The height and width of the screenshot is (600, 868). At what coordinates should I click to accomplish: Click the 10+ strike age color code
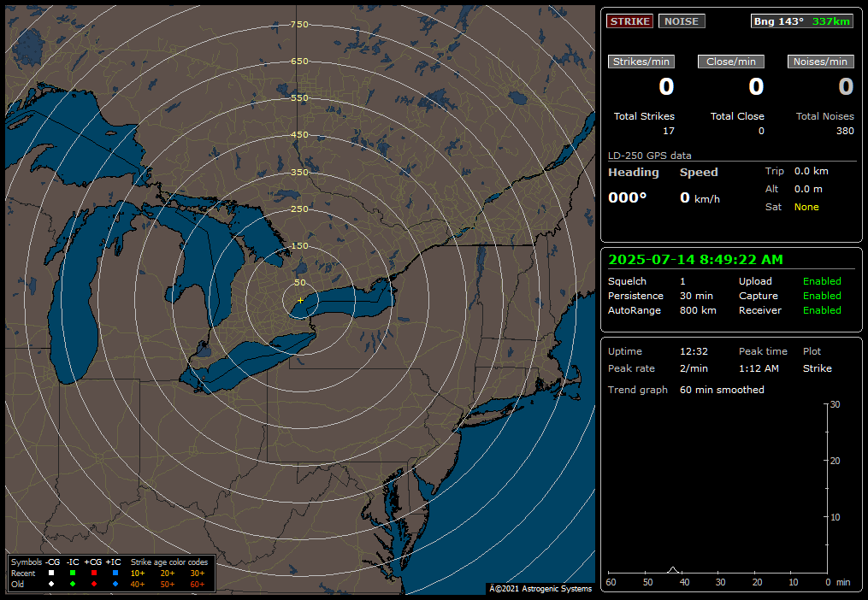(x=138, y=574)
